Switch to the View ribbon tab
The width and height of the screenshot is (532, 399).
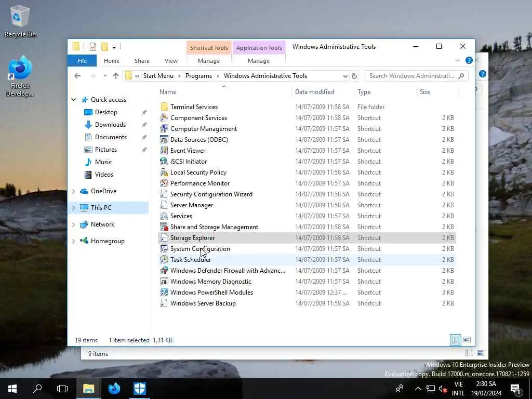[x=171, y=61]
